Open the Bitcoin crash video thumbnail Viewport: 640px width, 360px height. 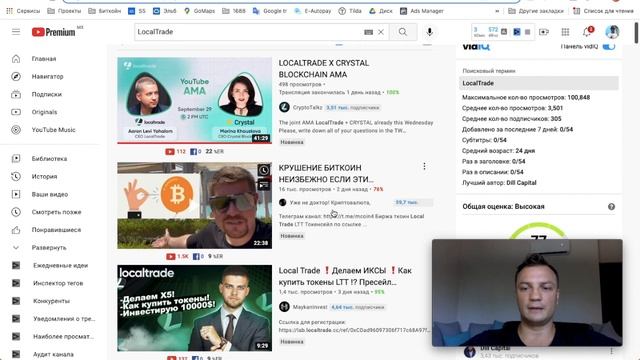[x=194, y=205]
